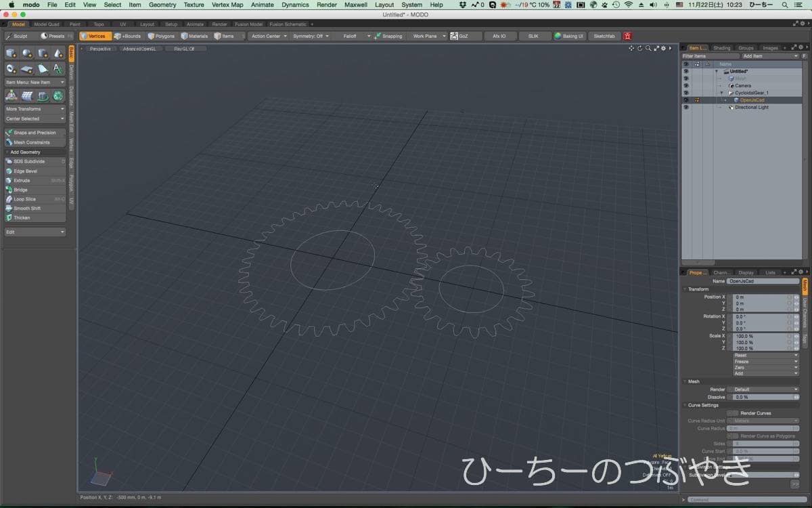Open the Geometry menu
812x508 pixels.
162,5
